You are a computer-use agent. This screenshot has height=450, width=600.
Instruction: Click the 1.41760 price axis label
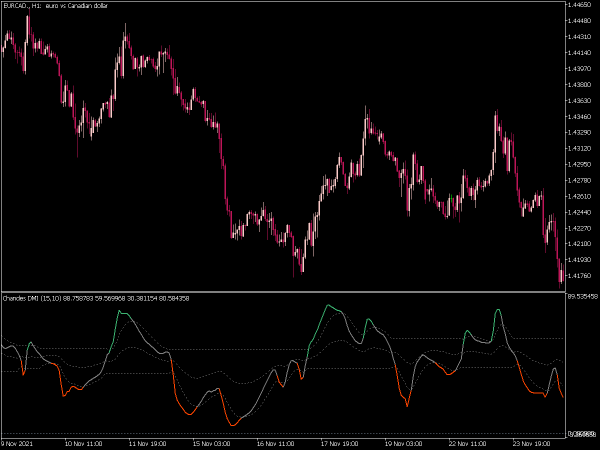(579, 276)
